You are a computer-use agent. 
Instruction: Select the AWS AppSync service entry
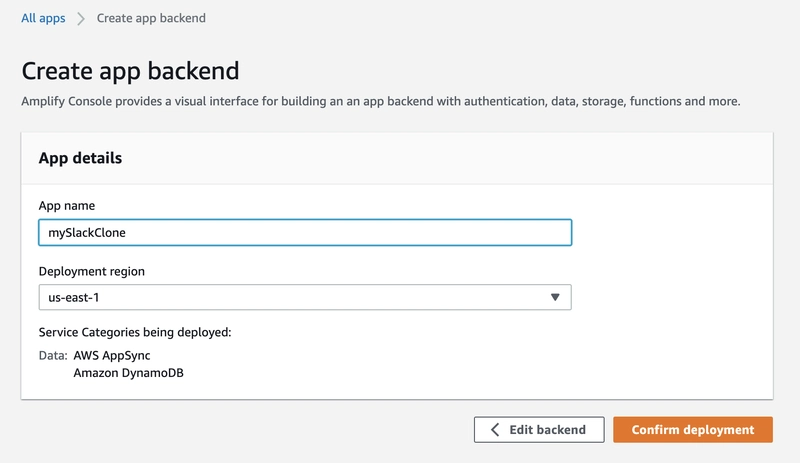tap(112, 356)
